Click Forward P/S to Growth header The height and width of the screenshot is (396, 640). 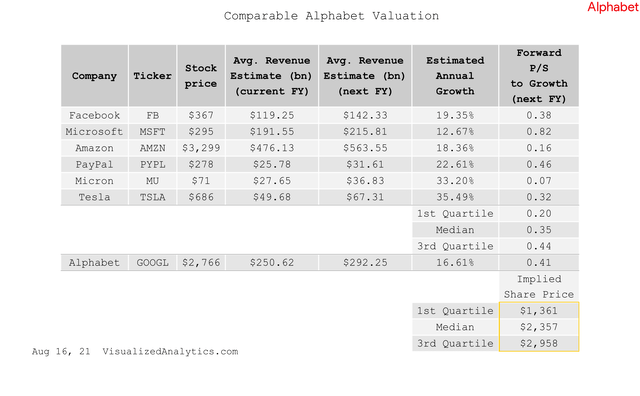(539, 76)
